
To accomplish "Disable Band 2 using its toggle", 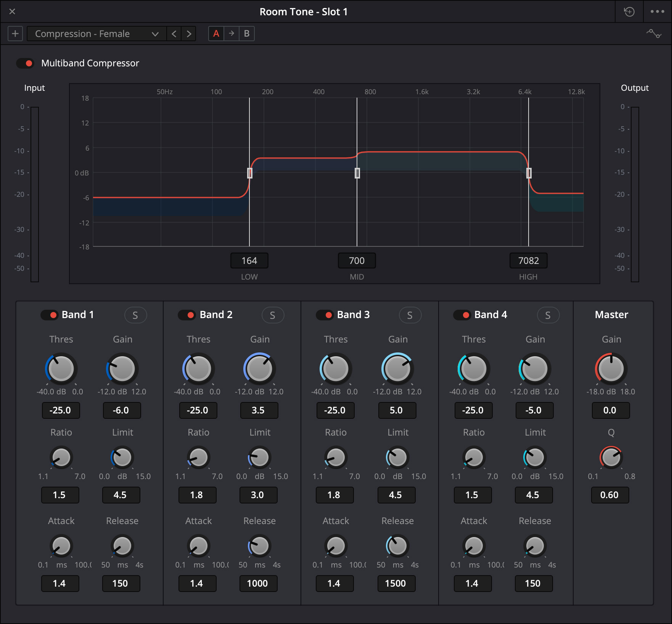I will pos(186,315).
